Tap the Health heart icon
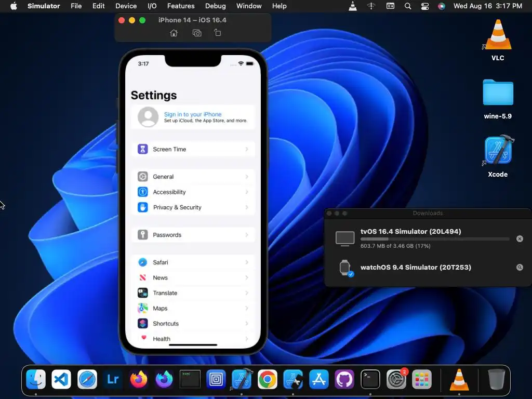The image size is (532, 399). 143,338
